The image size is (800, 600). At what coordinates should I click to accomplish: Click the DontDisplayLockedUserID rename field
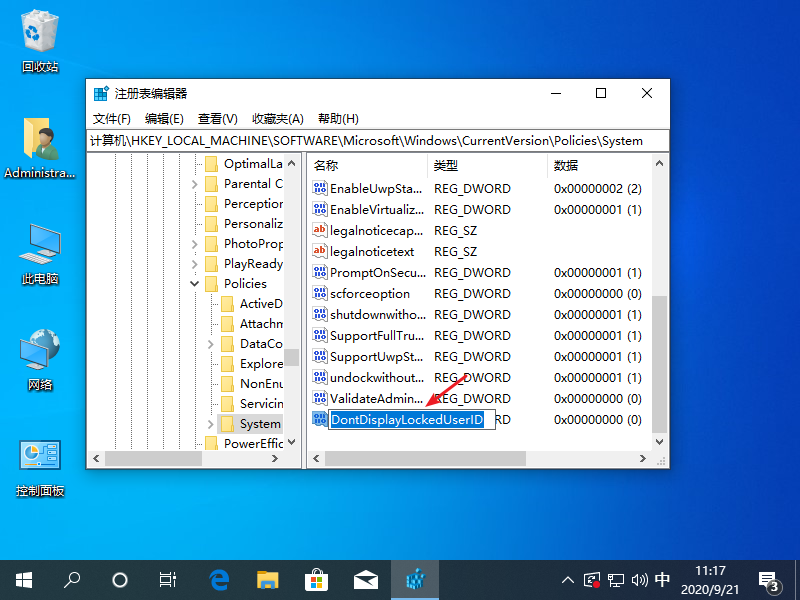point(410,419)
